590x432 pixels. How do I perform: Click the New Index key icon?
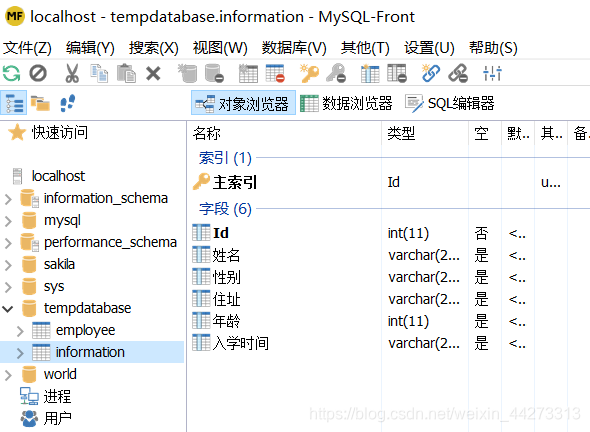tap(309, 73)
